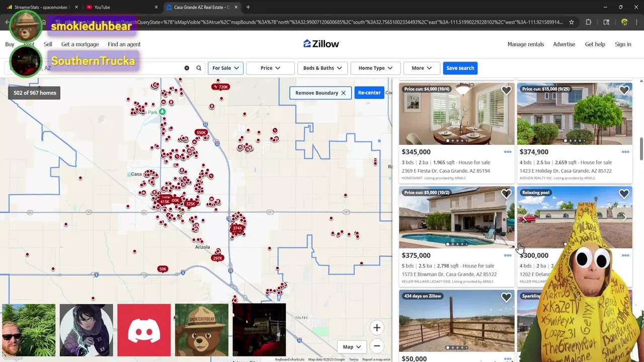Save the $345,000 Fiesta Dr listing heart

point(506,90)
